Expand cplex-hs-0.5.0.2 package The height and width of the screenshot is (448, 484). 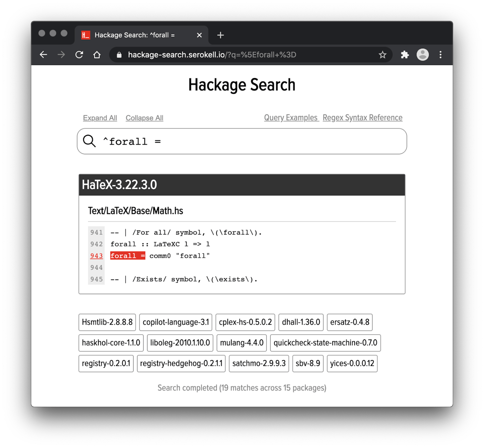point(245,322)
